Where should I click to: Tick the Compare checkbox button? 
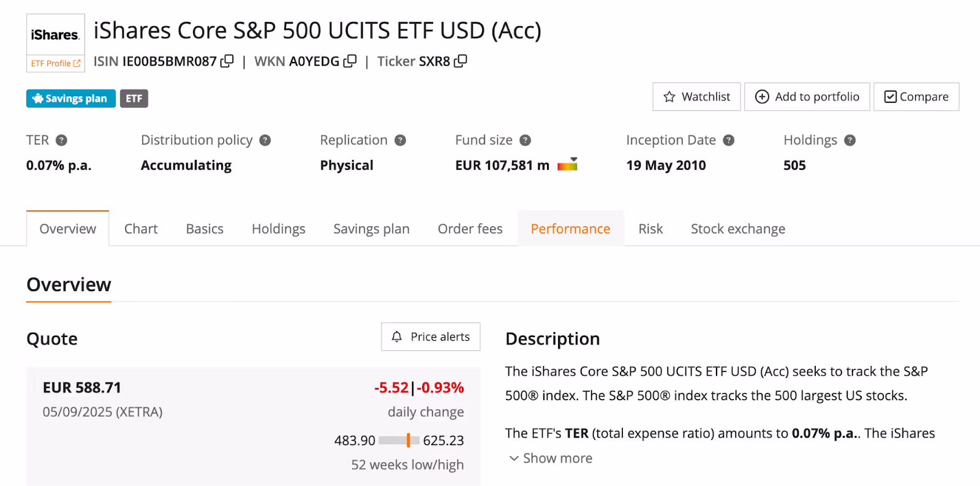click(916, 97)
